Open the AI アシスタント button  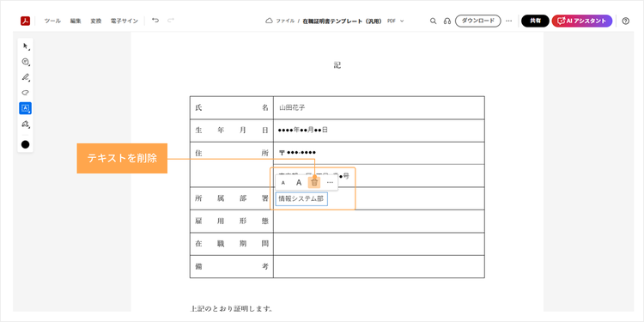coord(582,21)
